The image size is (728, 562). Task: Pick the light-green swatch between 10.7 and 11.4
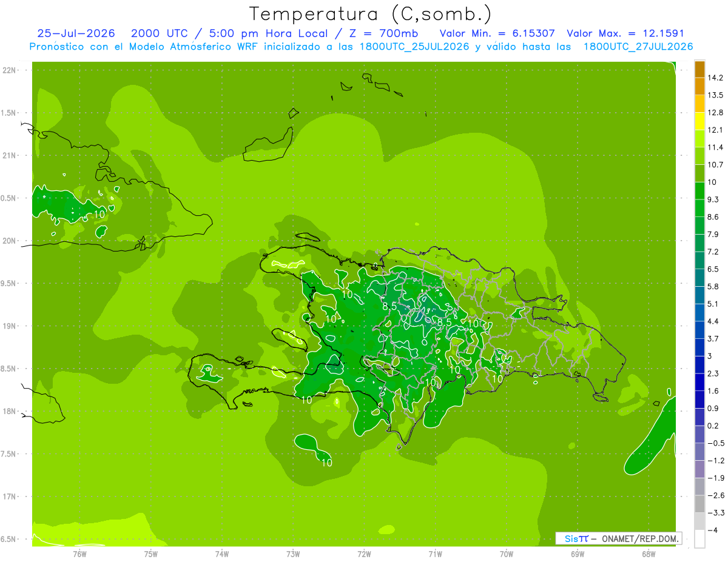[x=699, y=156]
